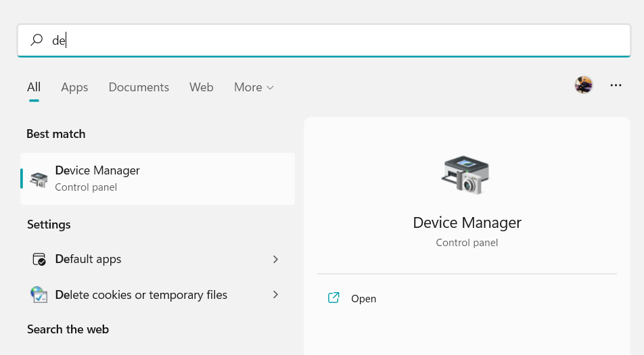Open the Device Manager best match result
644x355 pixels.
click(x=158, y=179)
